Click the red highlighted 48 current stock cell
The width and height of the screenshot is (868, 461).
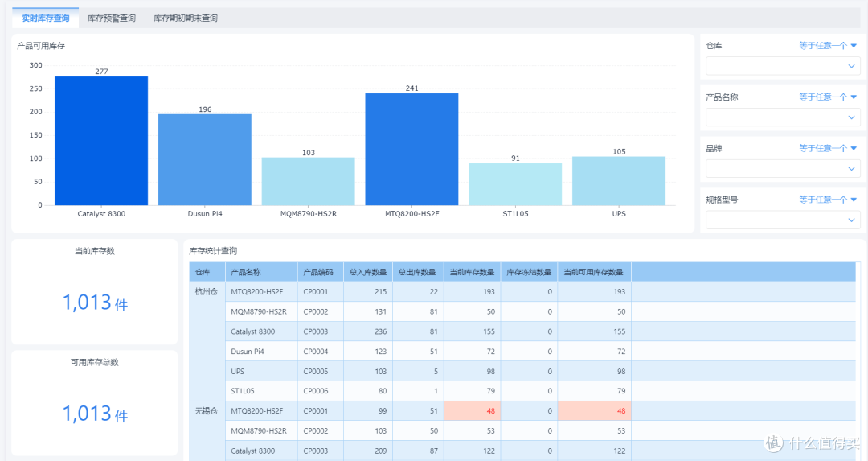(x=473, y=411)
